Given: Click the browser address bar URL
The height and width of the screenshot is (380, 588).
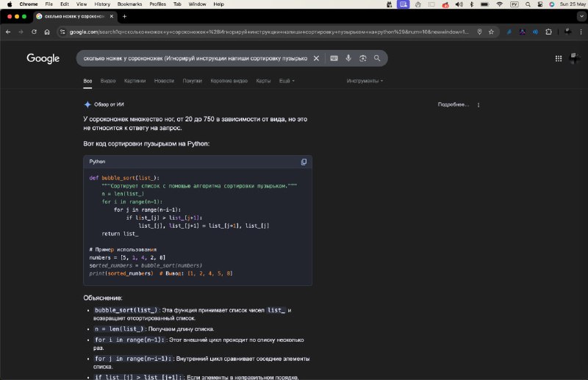Looking at the screenshot, I should click(x=269, y=32).
